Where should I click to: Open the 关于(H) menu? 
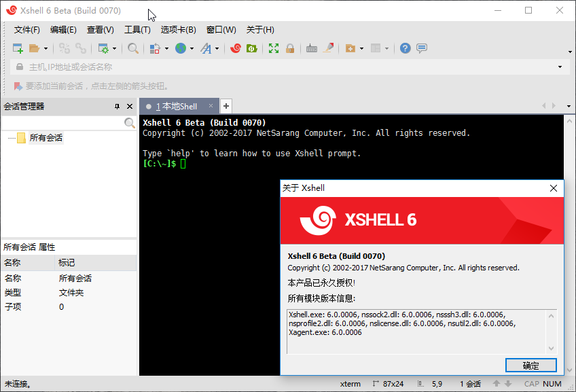tap(260, 30)
